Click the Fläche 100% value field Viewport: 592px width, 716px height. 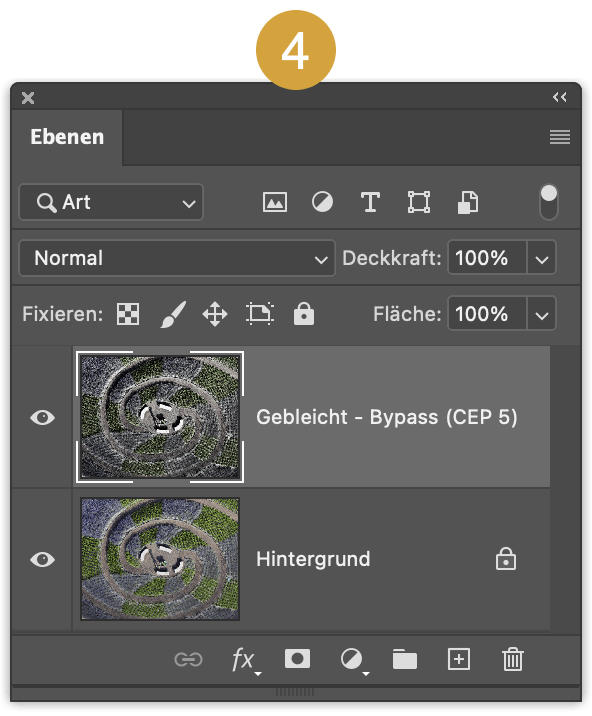click(487, 314)
